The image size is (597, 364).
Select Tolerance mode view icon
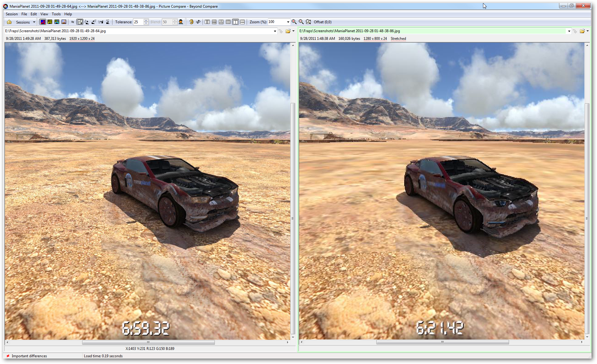(43, 22)
